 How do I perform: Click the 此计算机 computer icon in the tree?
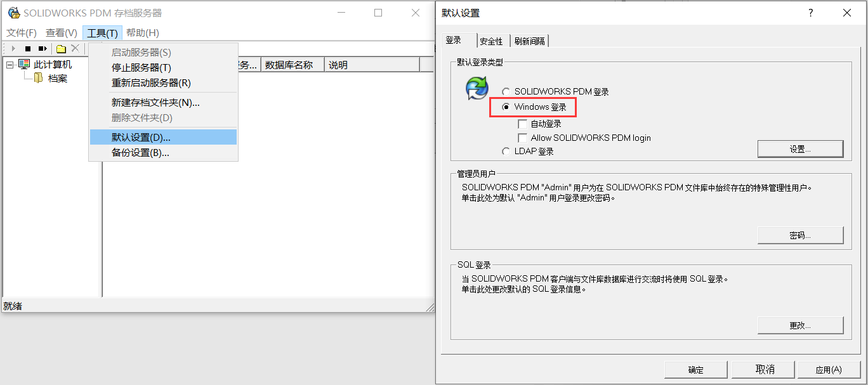click(x=23, y=64)
